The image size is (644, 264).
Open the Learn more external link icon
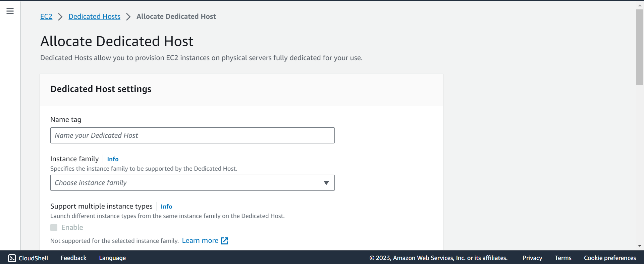point(224,240)
